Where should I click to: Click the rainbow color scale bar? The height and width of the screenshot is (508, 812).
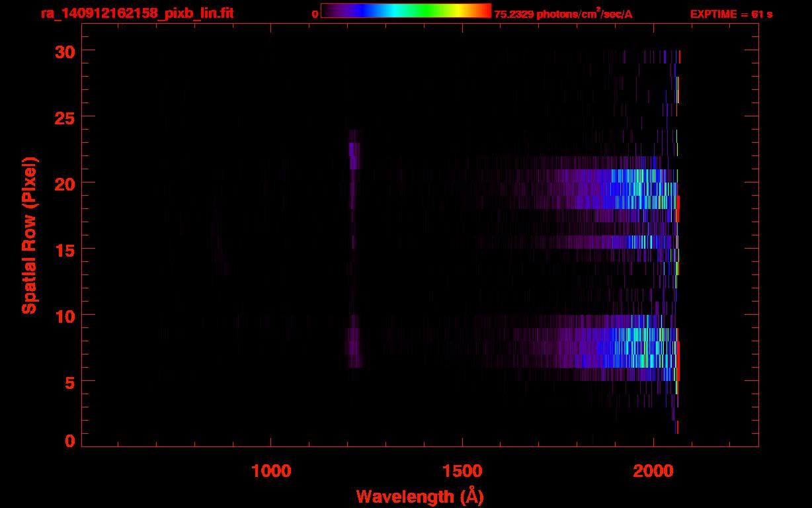click(x=406, y=11)
